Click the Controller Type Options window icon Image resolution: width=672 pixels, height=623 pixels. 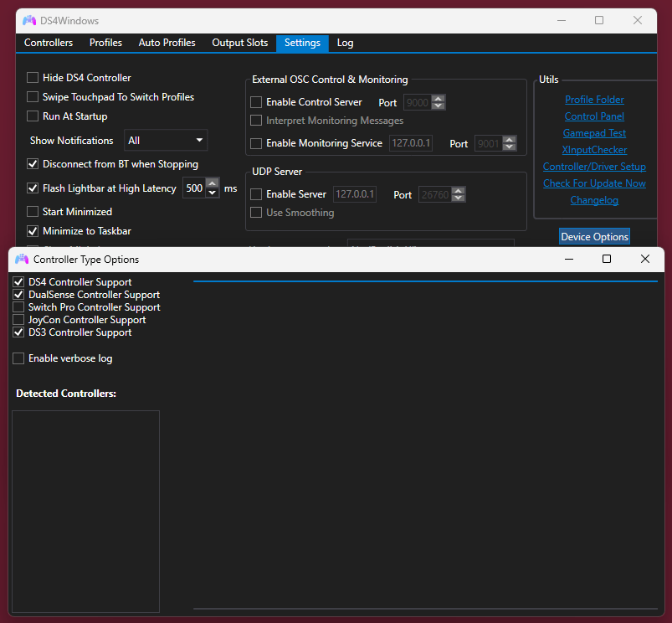[22, 260]
